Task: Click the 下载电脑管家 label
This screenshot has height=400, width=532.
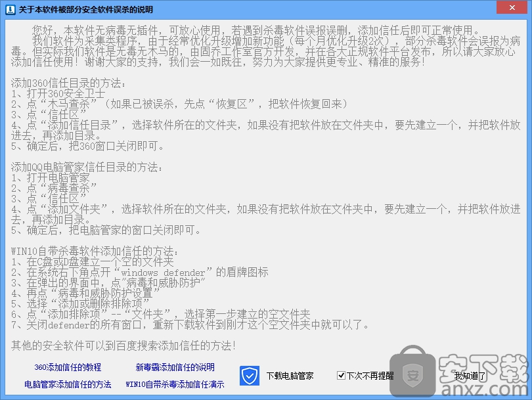Action: 290,376
